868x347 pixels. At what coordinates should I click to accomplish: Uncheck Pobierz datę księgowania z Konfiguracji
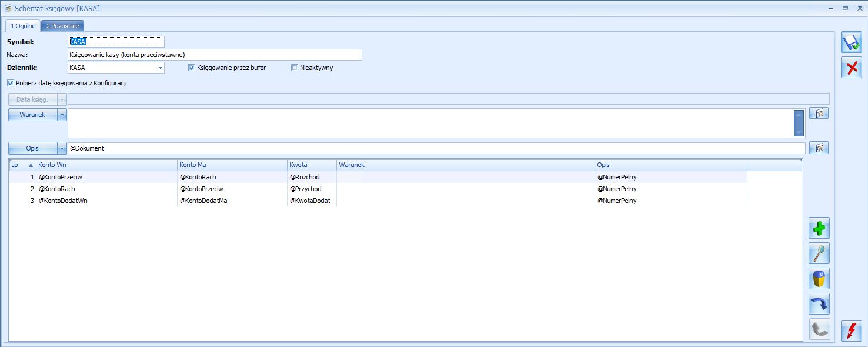10,83
